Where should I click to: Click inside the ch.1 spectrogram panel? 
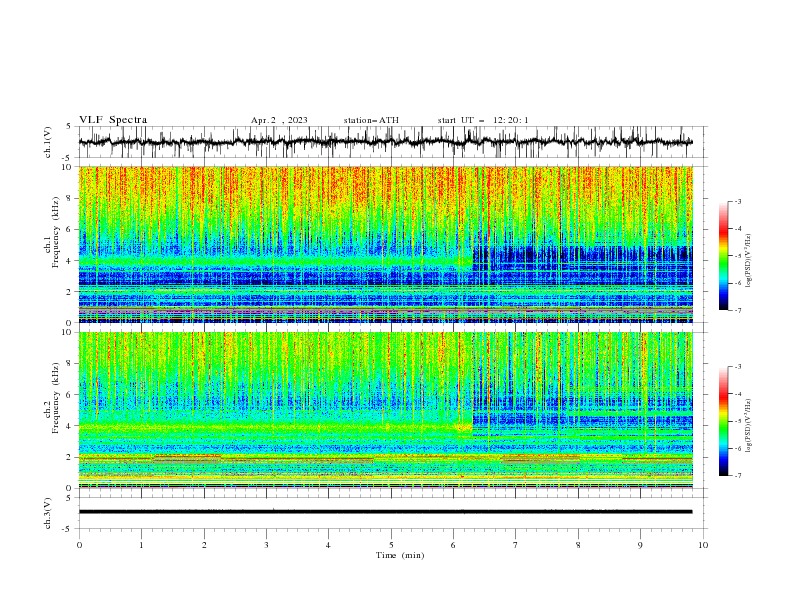385,244
